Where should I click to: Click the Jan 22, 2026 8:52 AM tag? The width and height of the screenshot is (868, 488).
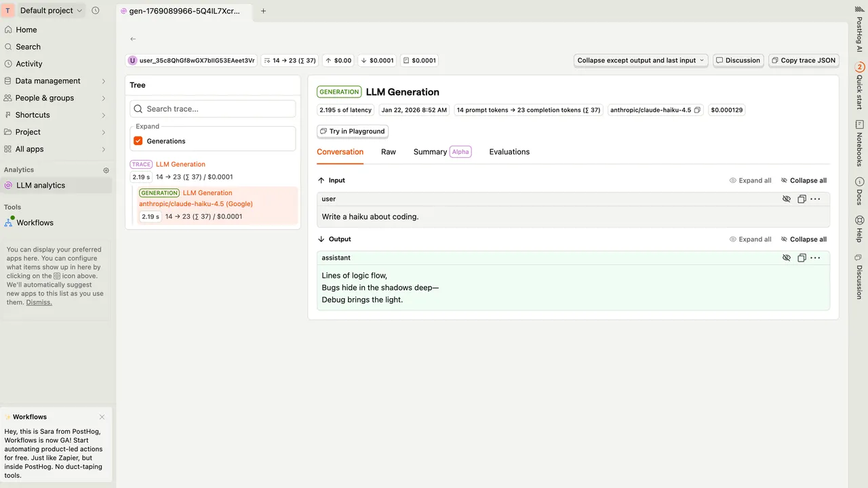pyautogui.click(x=414, y=110)
